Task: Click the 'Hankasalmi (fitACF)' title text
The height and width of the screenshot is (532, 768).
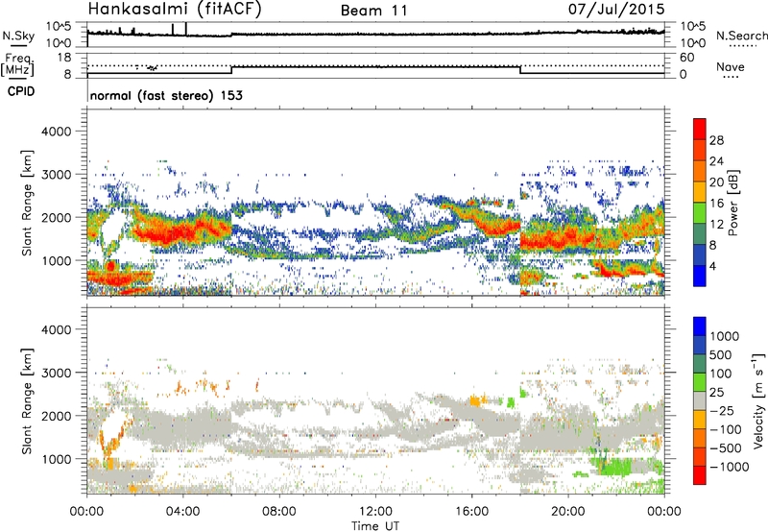Action: pos(175,9)
